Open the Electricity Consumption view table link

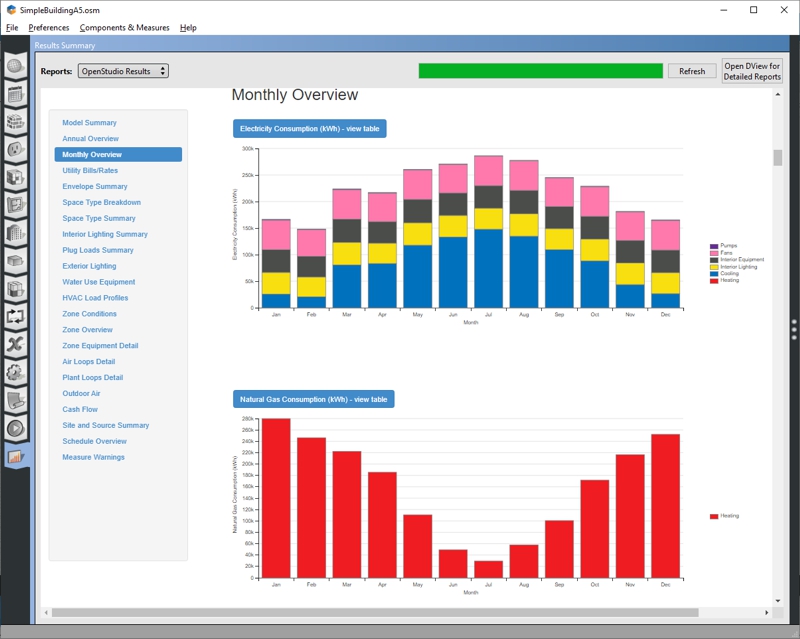point(309,129)
